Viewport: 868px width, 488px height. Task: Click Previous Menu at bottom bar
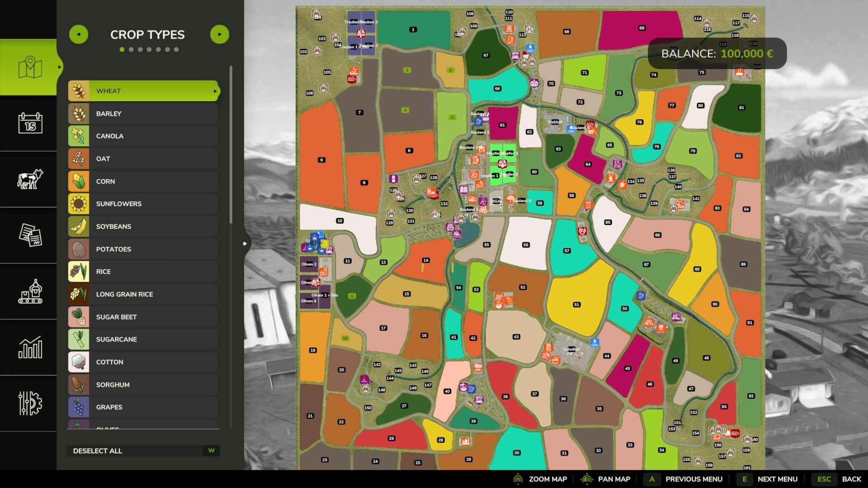coord(693,479)
